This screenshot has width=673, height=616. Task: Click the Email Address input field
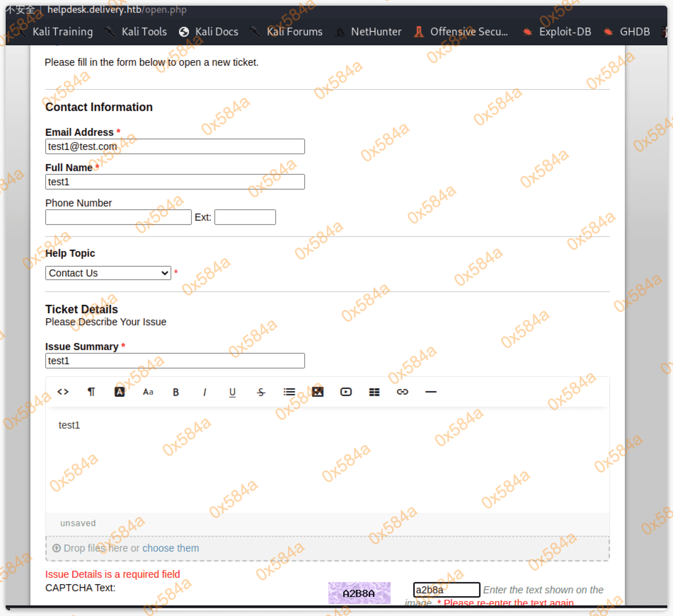175,146
